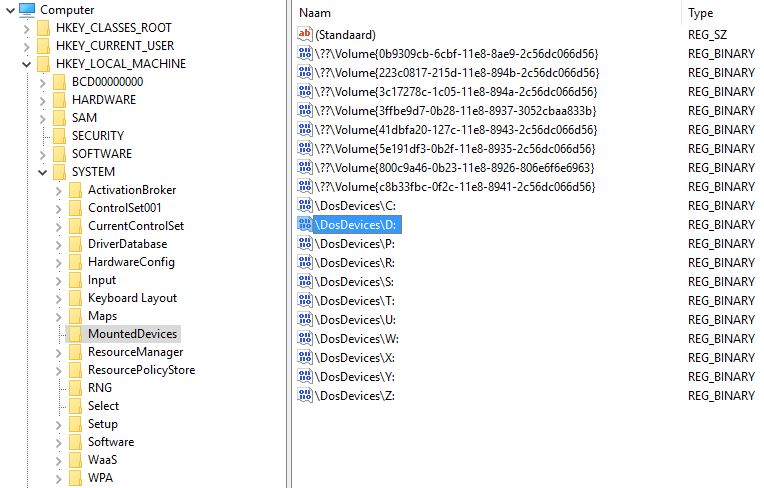The height and width of the screenshot is (488, 764).
Task: Click the binary icon of \DosDevices\S: value
Action: point(305,282)
